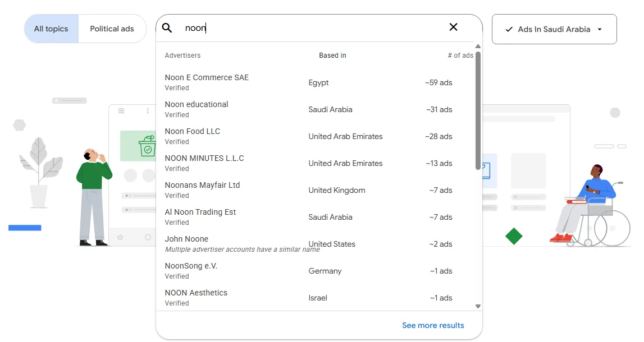
Task: Select the All topics tab
Action: coord(51,29)
